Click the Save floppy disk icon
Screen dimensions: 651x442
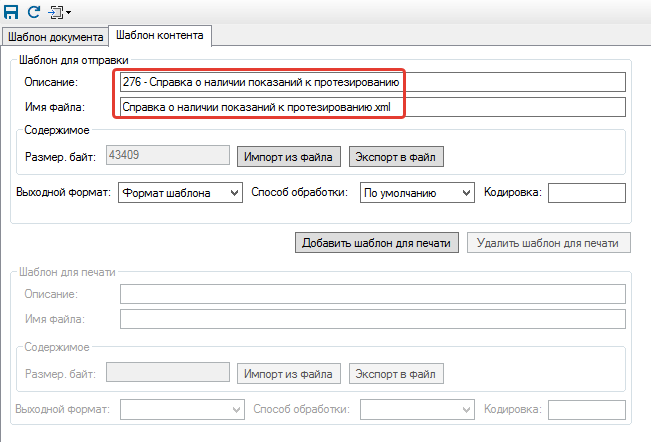click(x=11, y=12)
